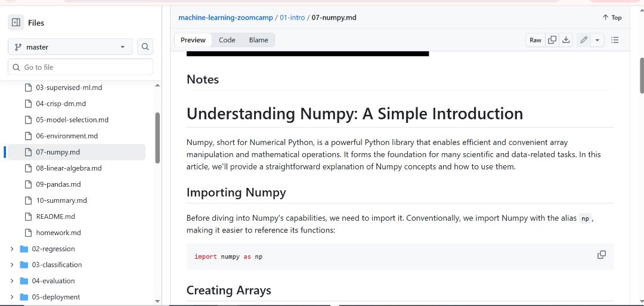Go to machine-learning-zoomcamp breadcrumb link
644x306 pixels.
click(x=226, y=18)
